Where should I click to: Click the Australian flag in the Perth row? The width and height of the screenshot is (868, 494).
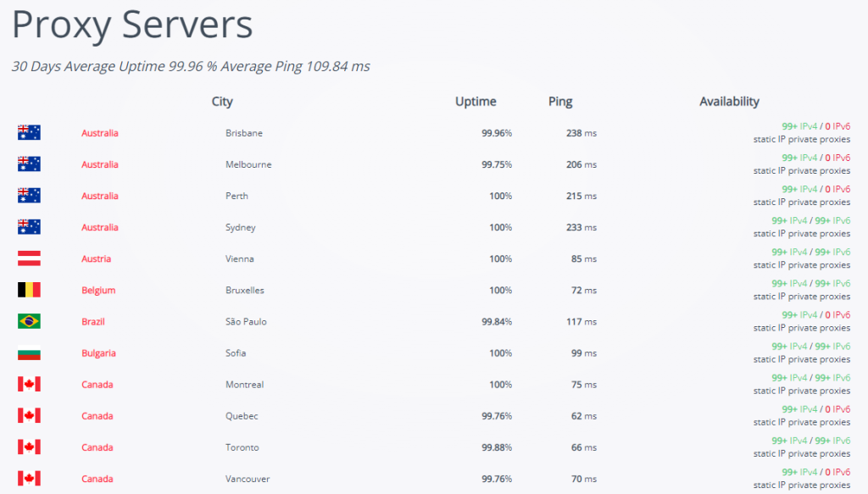tap(29, 196)
